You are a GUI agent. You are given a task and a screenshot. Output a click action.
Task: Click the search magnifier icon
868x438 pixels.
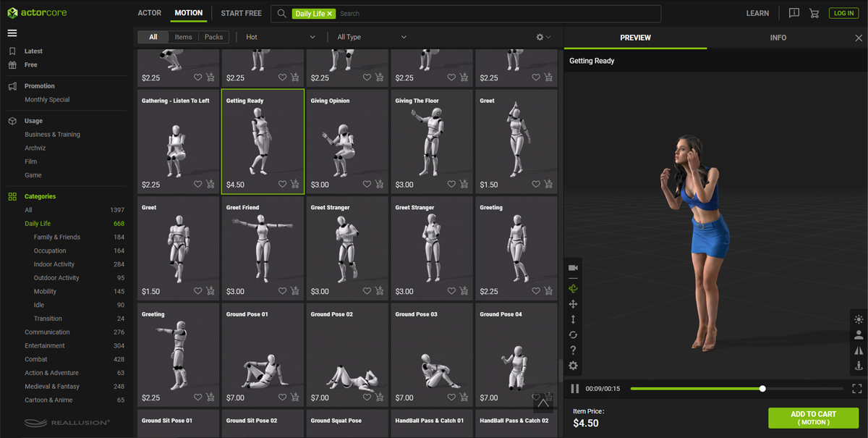pos(282,13)
